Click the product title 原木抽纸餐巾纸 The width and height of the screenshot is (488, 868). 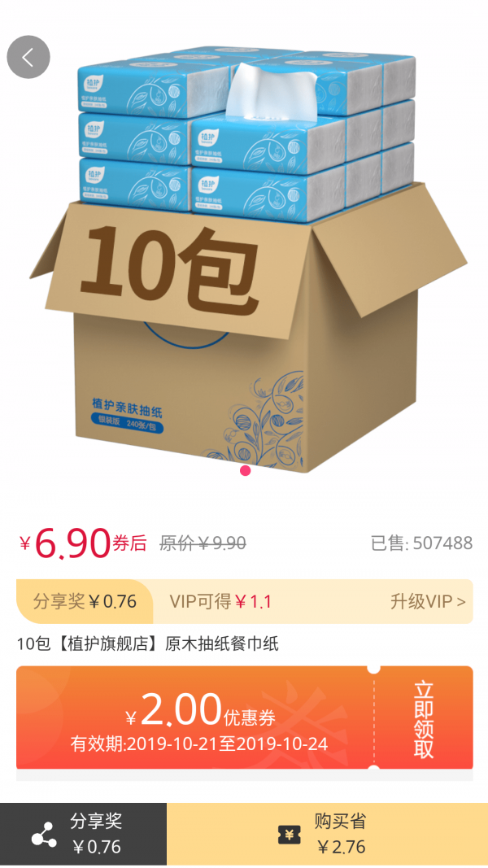point(222,644)
